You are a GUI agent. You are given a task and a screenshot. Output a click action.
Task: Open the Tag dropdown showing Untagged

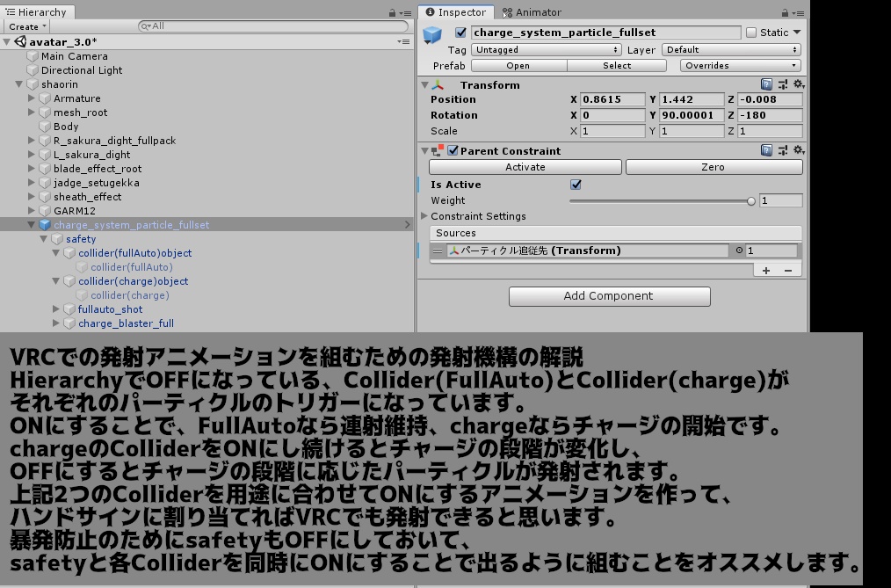(x=545, y=49)
